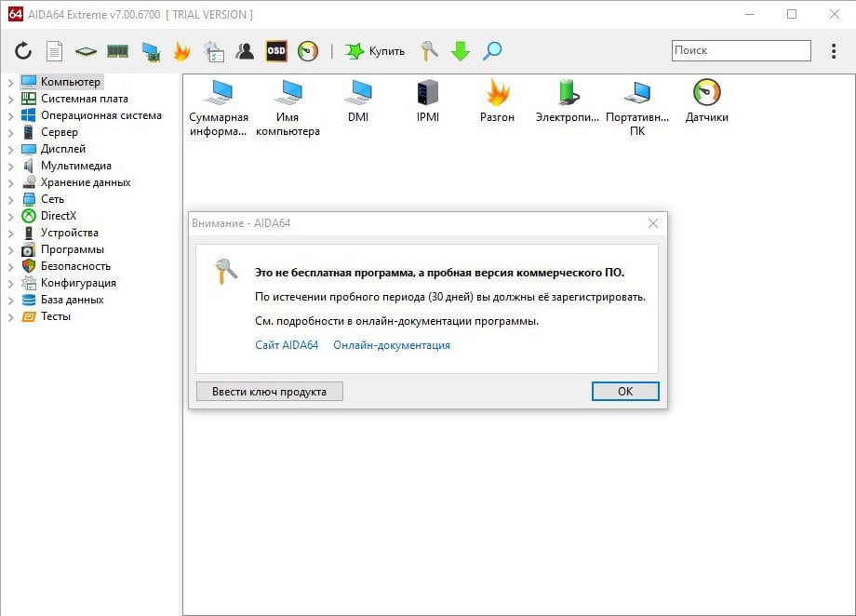Select Компьютер in the tree
The height and width of the screenshot is (616, 856).
pyautogui.click(x=61, y=82)
